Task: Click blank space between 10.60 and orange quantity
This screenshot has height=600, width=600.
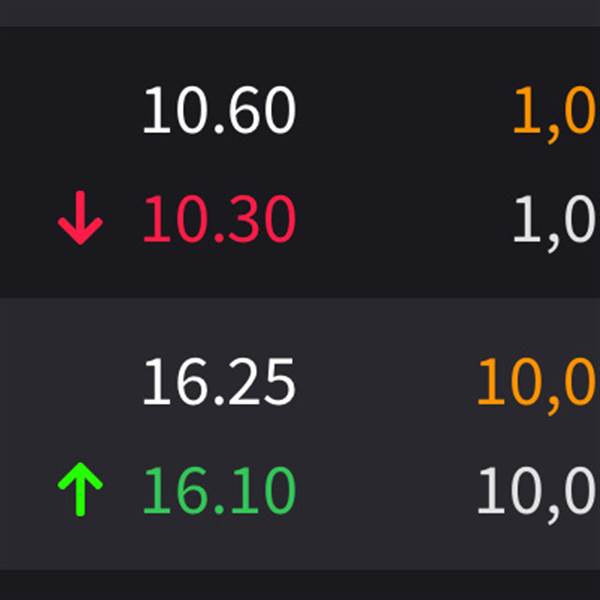Action: click(x=400, y=111)
